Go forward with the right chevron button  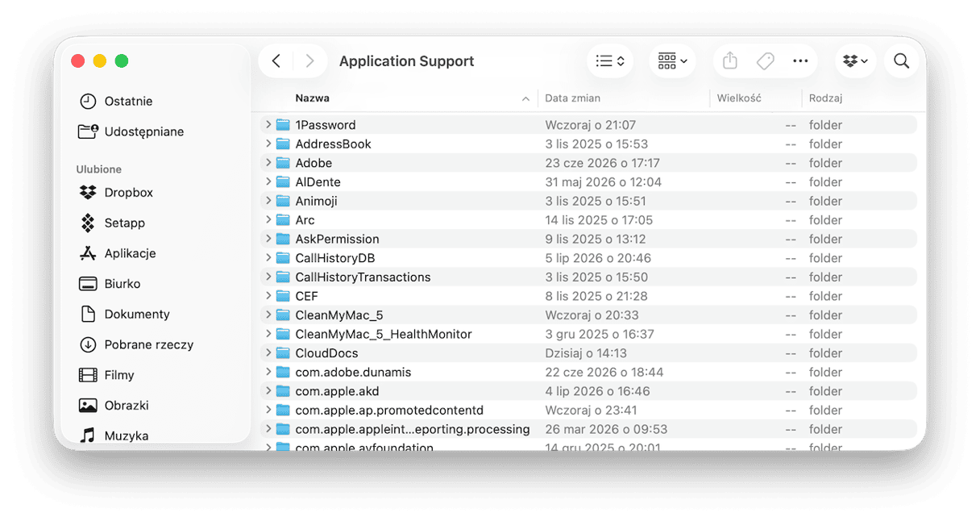[x=309, y=61]
